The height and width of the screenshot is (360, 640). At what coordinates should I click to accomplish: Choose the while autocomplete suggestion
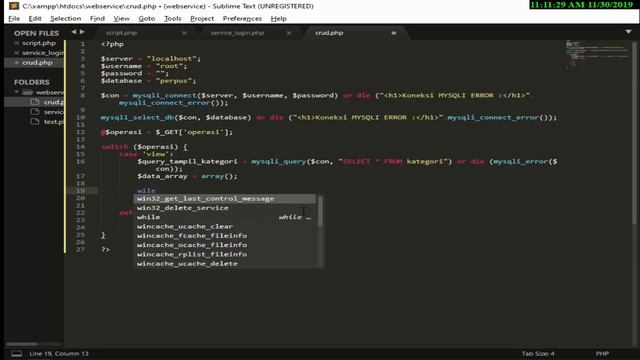coord(225,217)
